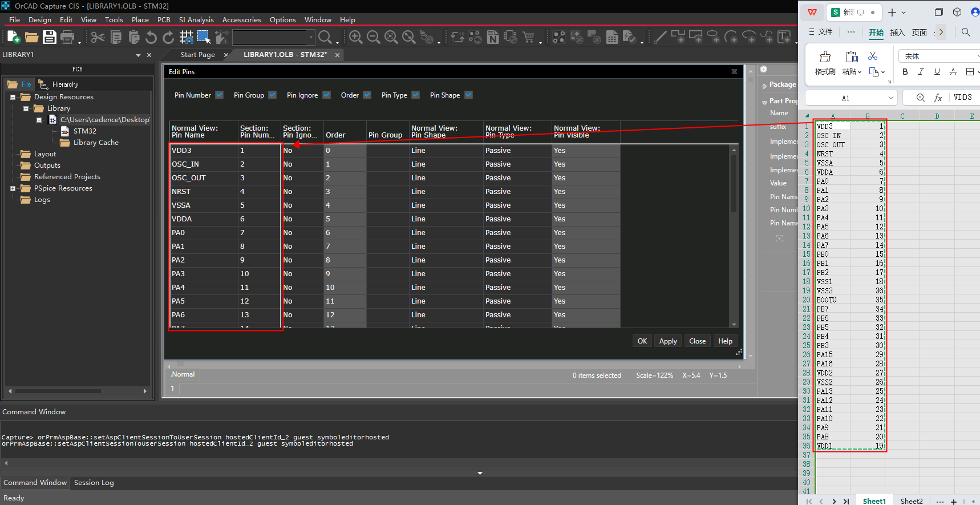The image size is (980, 505).
Task: Click the Save document toolbar icon
Action: [x=50, y=37]
